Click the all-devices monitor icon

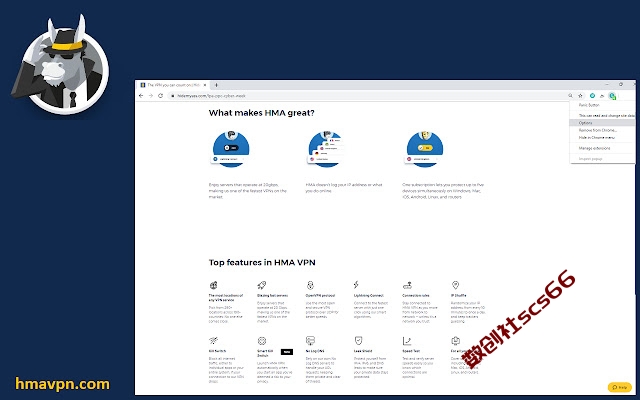[x=456, y=340]
